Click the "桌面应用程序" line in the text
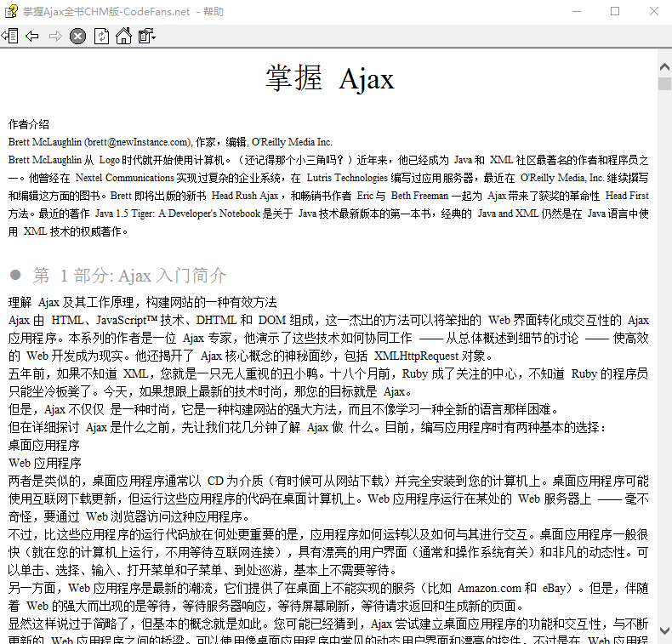This screenshot has width=672, height=644. [44, 445]
